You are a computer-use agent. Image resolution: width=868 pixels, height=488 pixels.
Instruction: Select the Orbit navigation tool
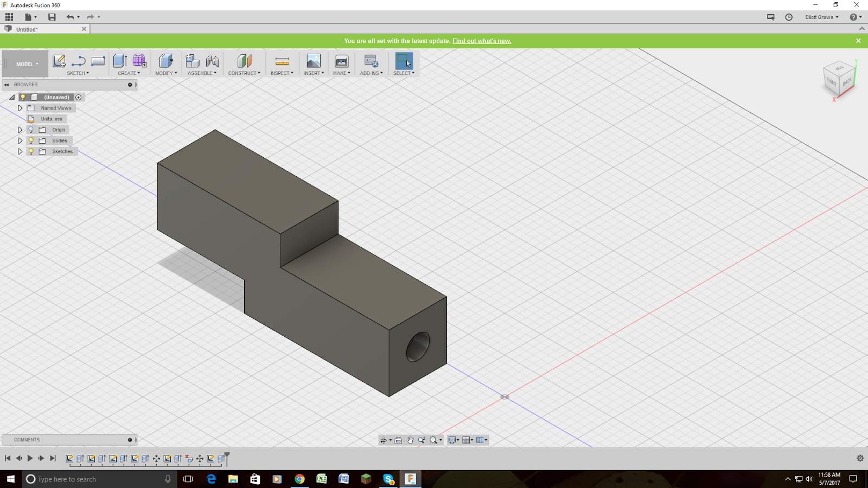(x=384, y=440)
